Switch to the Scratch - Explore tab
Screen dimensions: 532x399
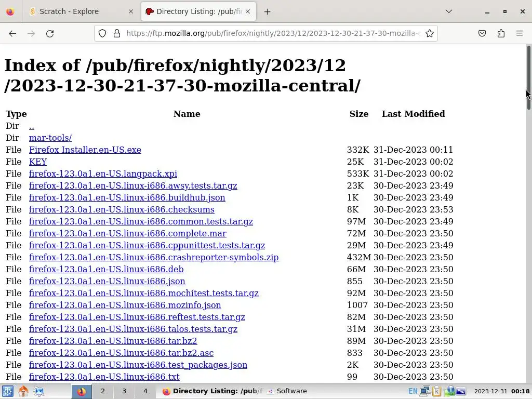tap(82, 11)
